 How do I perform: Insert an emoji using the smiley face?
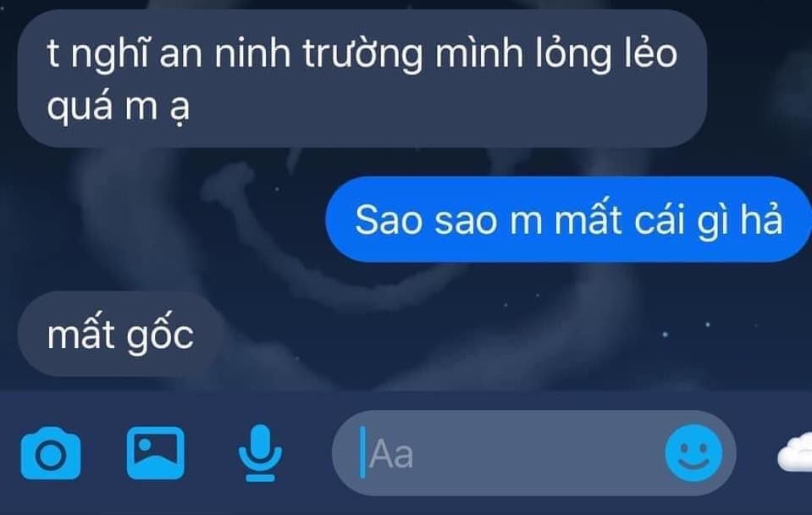(693, 453)
